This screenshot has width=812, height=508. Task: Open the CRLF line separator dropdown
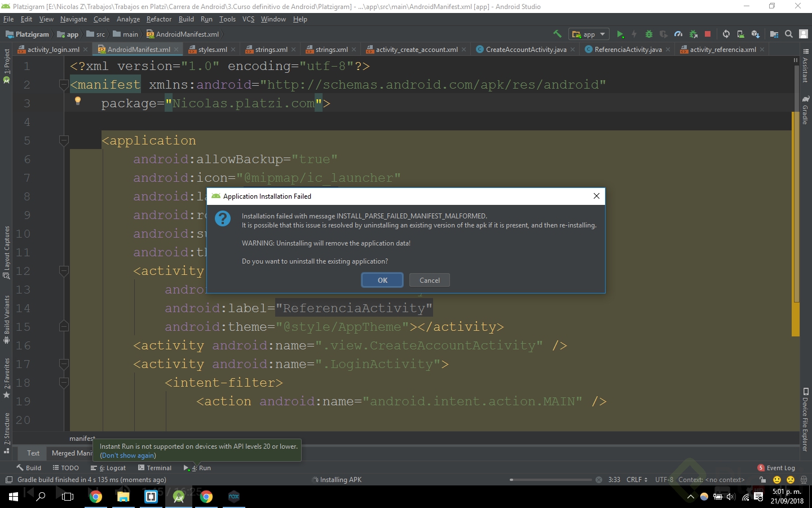637,480
